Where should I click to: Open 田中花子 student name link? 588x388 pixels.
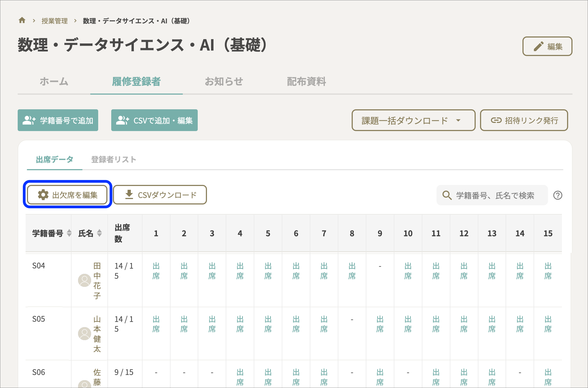[97, 281]
